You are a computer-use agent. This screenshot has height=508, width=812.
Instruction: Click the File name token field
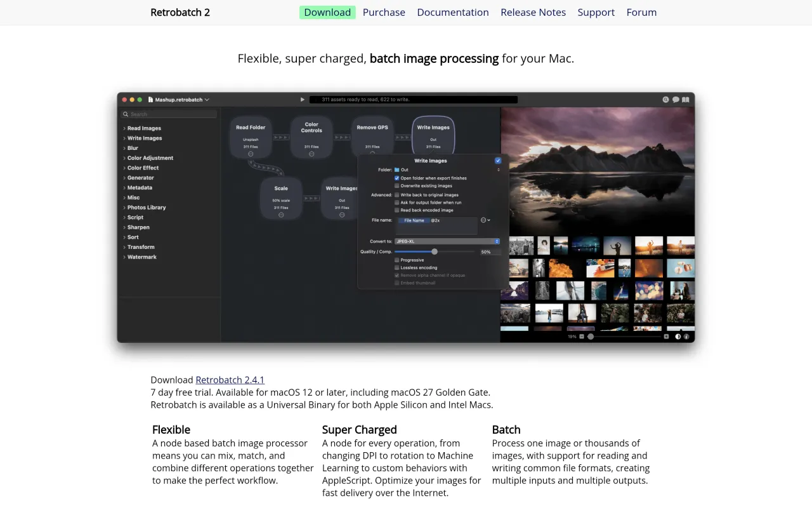[x=437, y=225]
